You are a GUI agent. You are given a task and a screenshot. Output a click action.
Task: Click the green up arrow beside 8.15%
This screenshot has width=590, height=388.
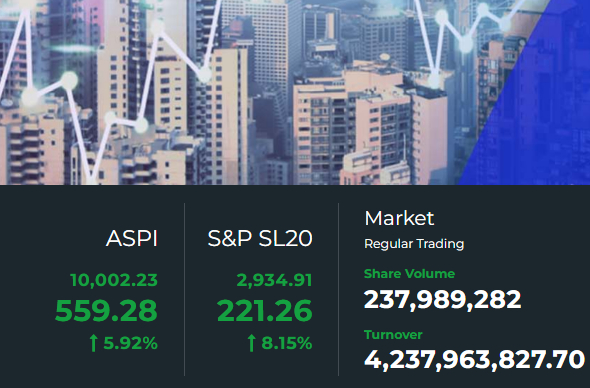click(x=251, y=343)
